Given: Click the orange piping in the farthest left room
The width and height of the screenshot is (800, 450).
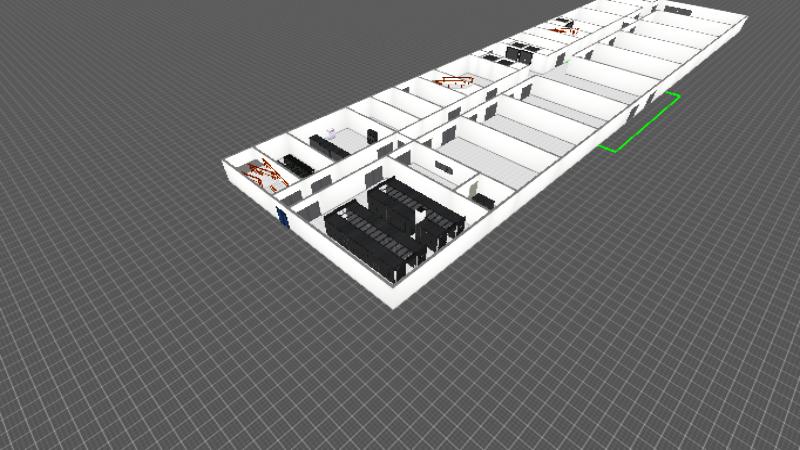Looking at the screenshot, I should [x=566, y=29].
